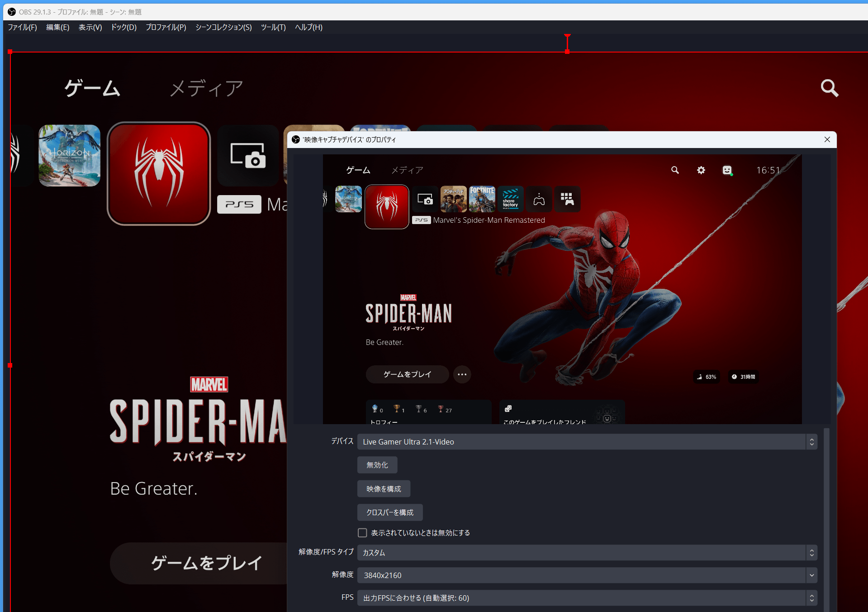Click the Spider-Man tile in dialog preview

click(x=387, y=207)
